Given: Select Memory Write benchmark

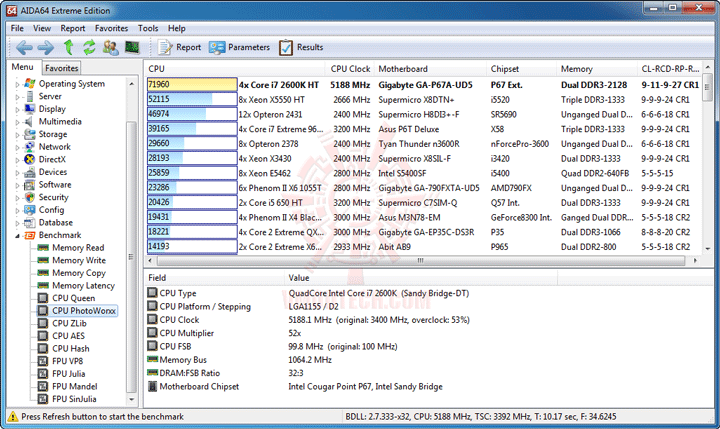Looking at the screenshot, I should click(x=79, y=260).
